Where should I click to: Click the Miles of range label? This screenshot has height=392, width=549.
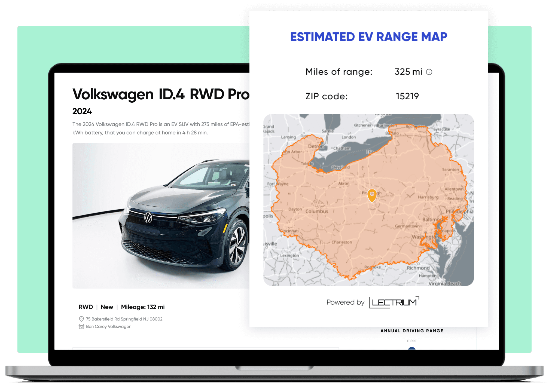click(x=339, y=72)
